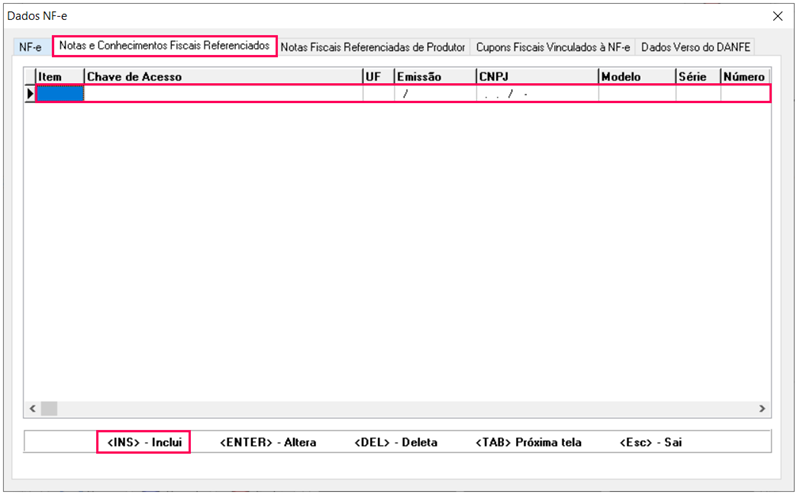The height and width of the screenshot is (498, 800).
Task: Click the Item cell in first row
Action: tap(60, 94)
